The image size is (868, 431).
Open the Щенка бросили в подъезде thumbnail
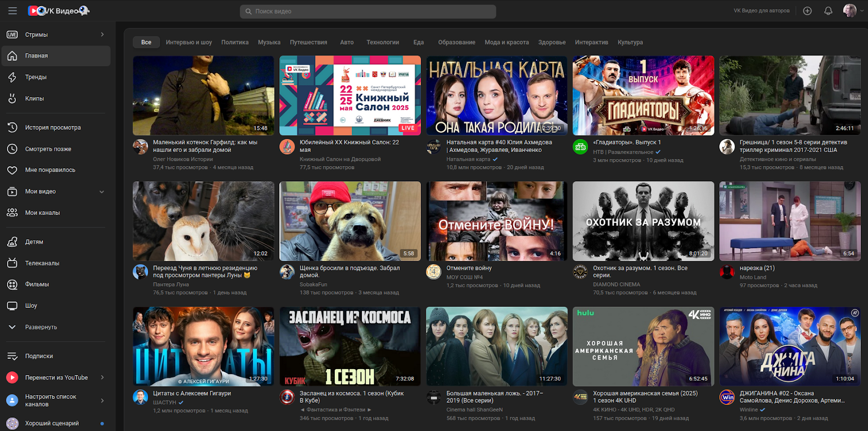point(350,221)
